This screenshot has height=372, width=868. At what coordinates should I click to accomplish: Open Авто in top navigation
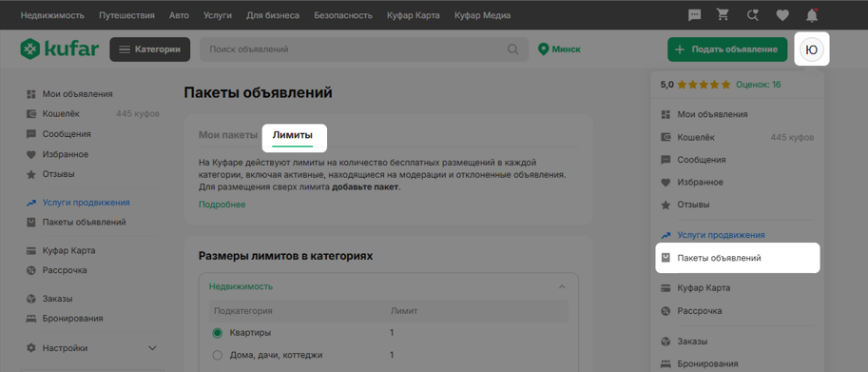pyautogui.click(x=179, y=15)
